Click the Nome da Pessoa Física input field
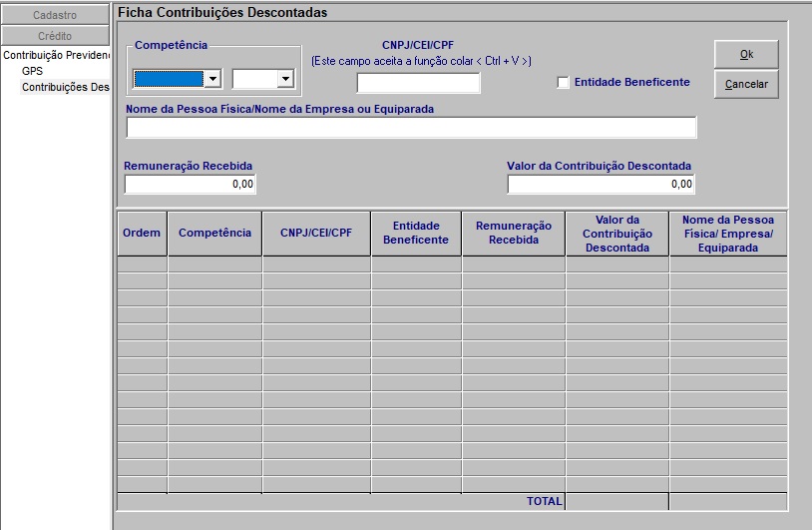The image size is (812, 530). point(411,127)
